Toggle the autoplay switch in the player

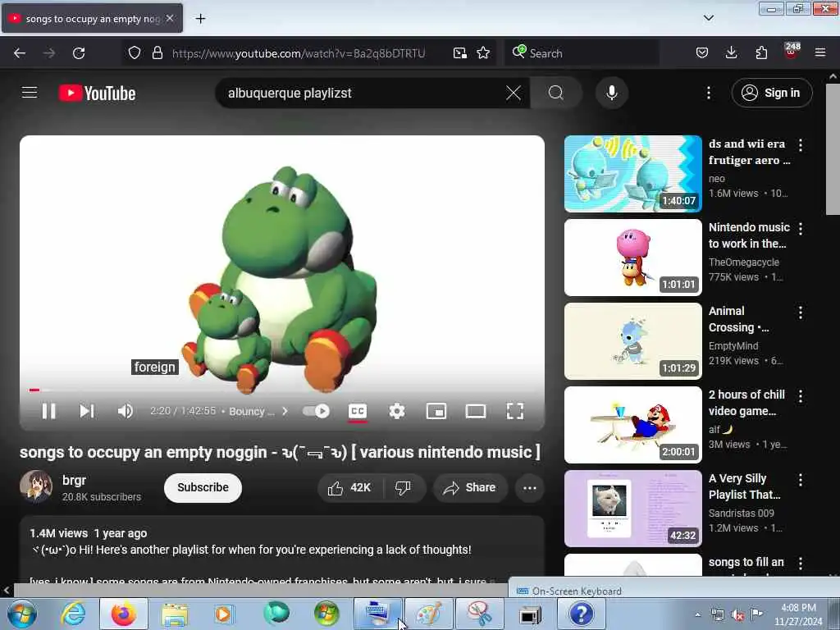click(316, 411)
